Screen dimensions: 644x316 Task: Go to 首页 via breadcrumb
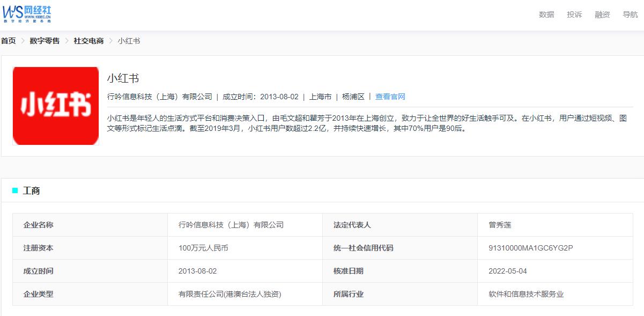(9, 40)
